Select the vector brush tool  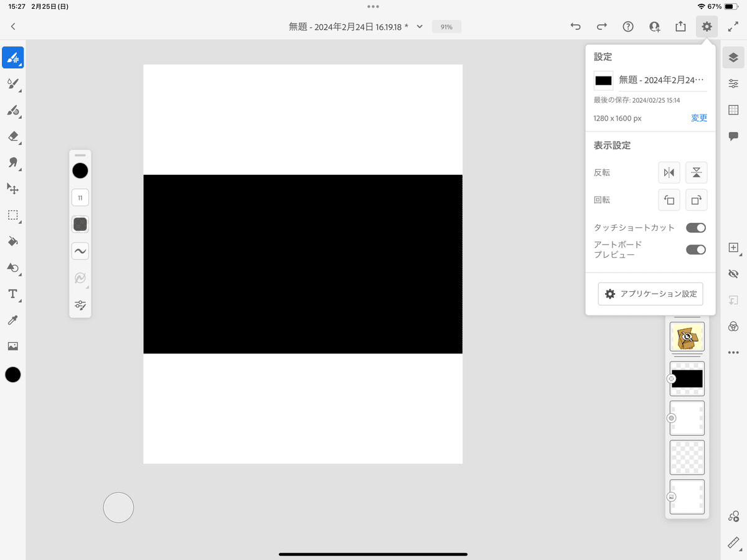[x=12, y=110]
